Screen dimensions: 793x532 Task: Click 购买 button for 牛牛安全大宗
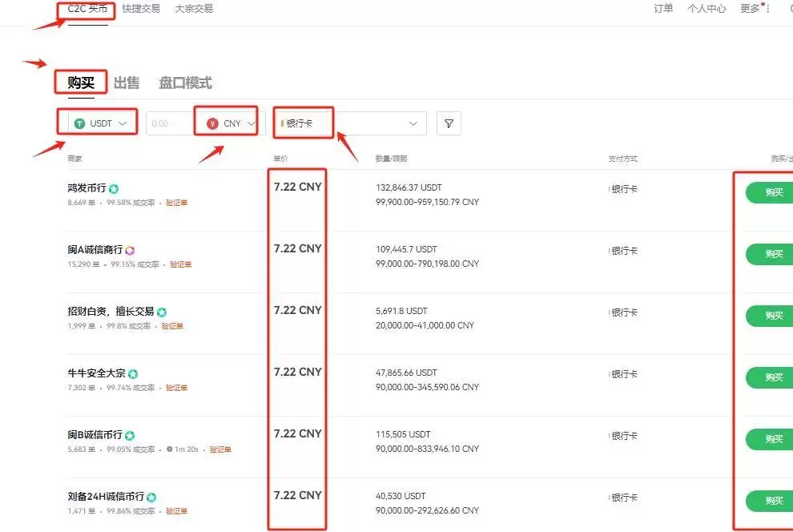(x=772, y=377)
